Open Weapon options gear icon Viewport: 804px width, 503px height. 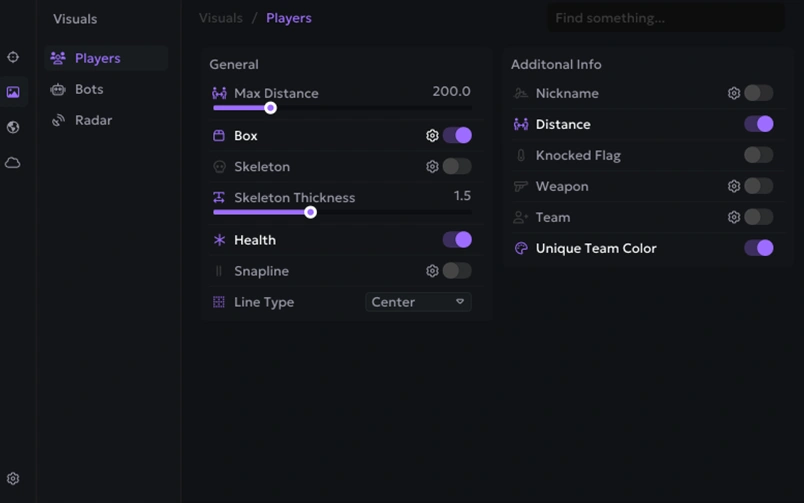(734, 186)
